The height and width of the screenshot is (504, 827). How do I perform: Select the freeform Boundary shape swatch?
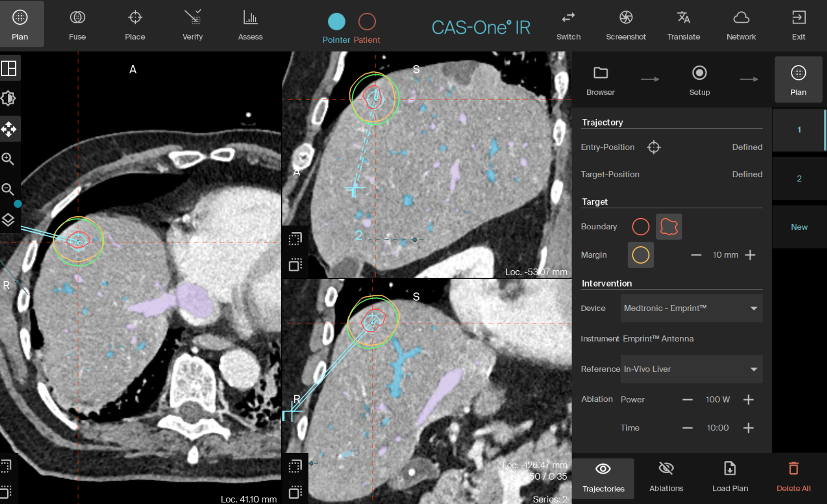pos(669,227)
